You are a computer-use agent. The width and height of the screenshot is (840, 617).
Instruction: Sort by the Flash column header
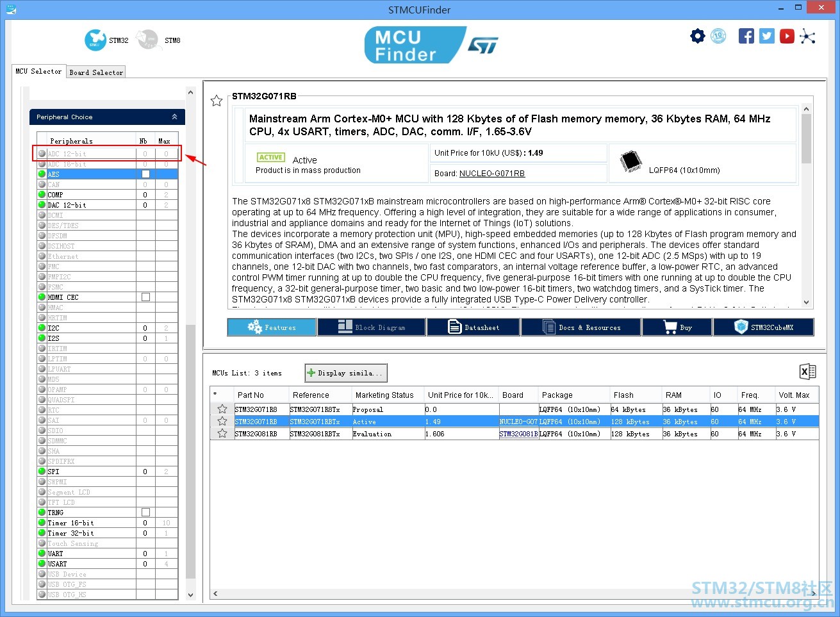click(x=636, y=395)
